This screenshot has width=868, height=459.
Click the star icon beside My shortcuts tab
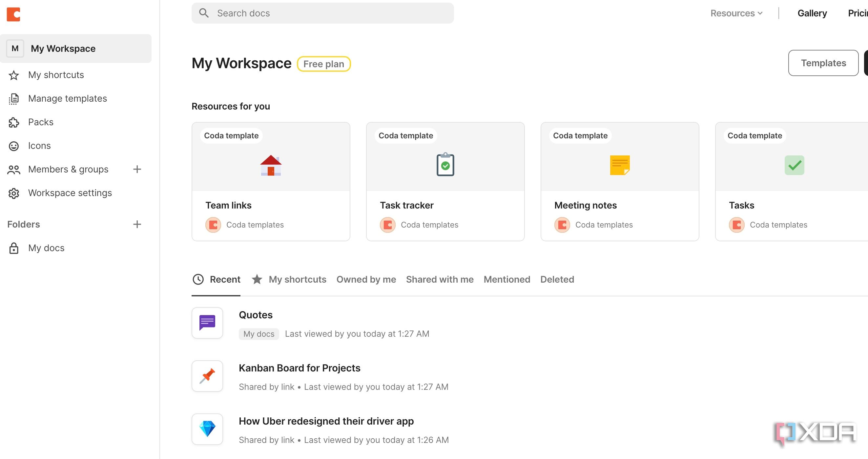tap(257, 279)
